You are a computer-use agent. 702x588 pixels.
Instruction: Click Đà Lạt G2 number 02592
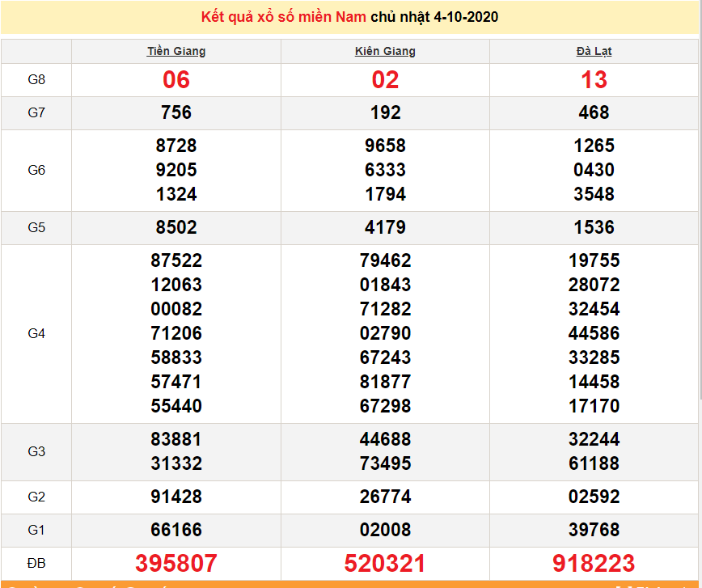pos(594,497)
